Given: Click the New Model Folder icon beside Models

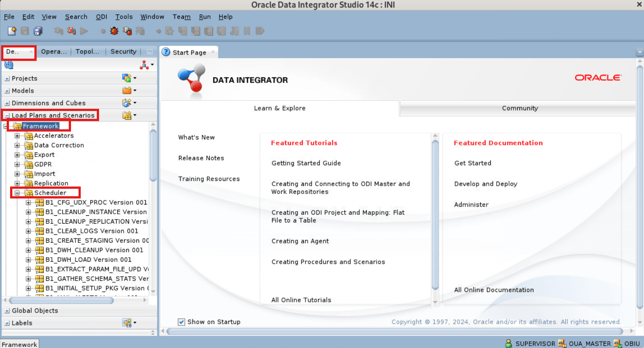Looking at the screenshot, I should click(x=126, y=90).
